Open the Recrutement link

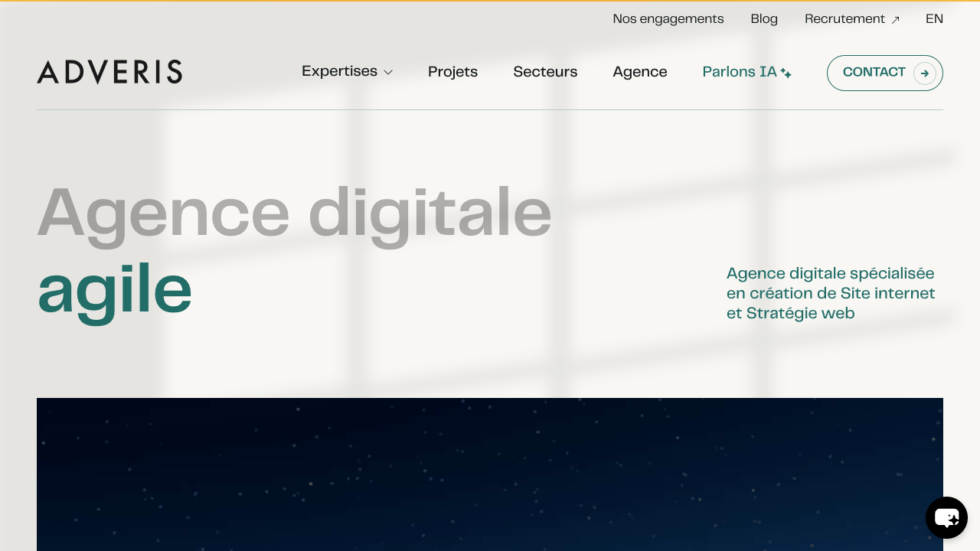(x=852, y=19)
